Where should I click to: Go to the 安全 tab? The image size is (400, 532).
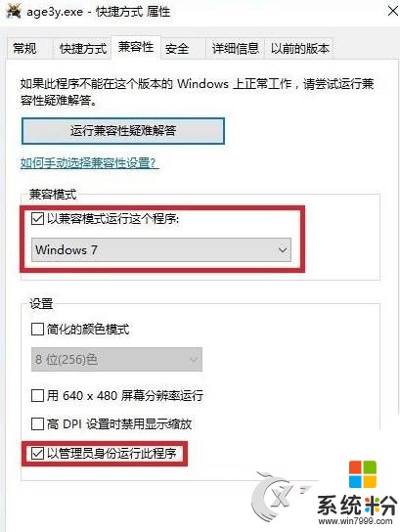pos(177,49)
